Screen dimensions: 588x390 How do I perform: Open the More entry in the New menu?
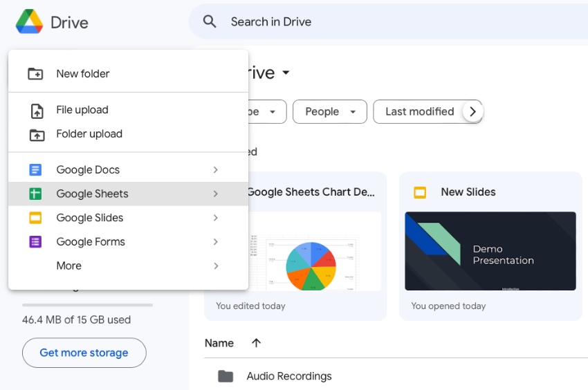click(128, 266)
